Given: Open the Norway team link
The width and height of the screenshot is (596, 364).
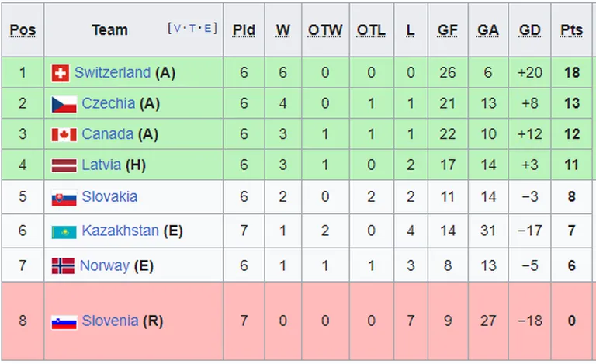Looking at the screenshot, I should coord(105,265).
